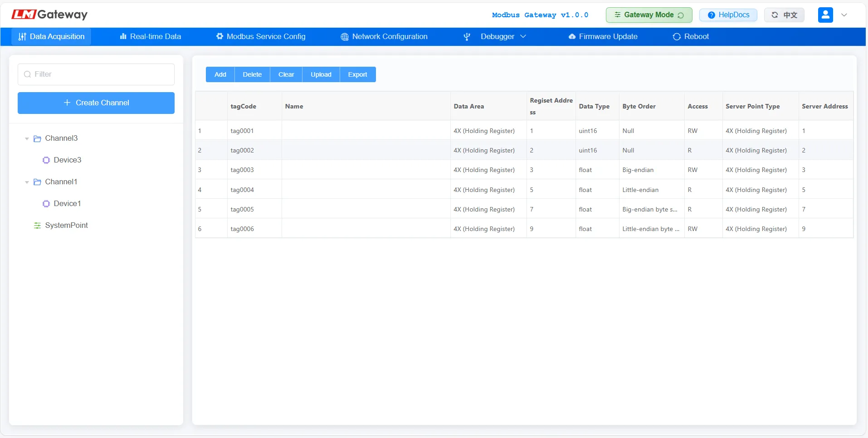Toggle the Gateway Mode switch
The height and width of the screenshot is (438, 868).
point(649,15)
